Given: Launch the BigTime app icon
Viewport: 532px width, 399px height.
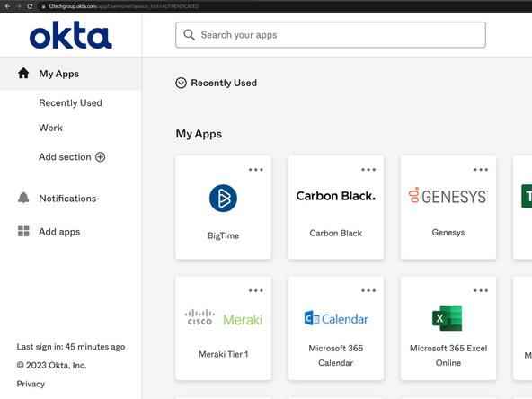Looking at the screenshot, I should pyautogui.click(x=223, y=198).
